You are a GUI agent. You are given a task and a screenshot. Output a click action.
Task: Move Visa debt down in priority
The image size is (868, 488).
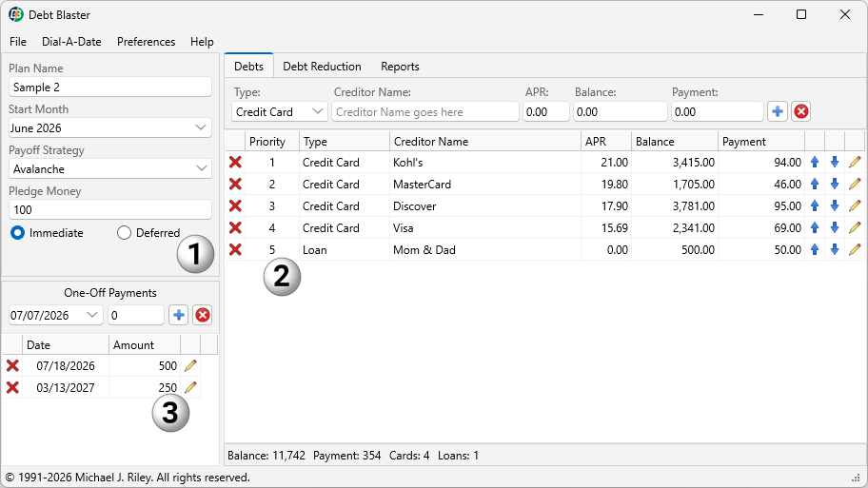tap(835, 228)
